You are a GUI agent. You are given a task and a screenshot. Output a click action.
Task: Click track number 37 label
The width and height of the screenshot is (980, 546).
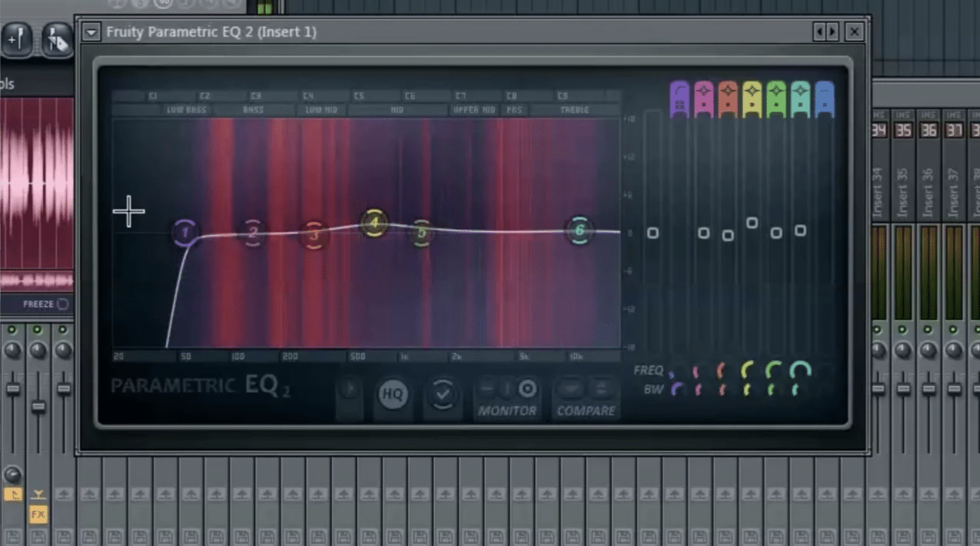(x=954, y=131)
